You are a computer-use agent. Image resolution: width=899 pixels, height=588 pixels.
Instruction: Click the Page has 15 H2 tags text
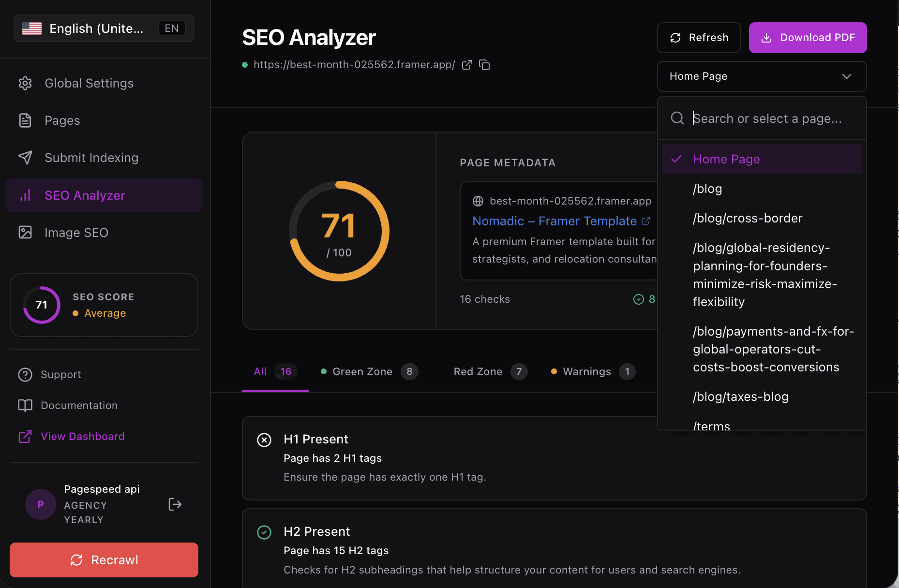tap(336, 550)
